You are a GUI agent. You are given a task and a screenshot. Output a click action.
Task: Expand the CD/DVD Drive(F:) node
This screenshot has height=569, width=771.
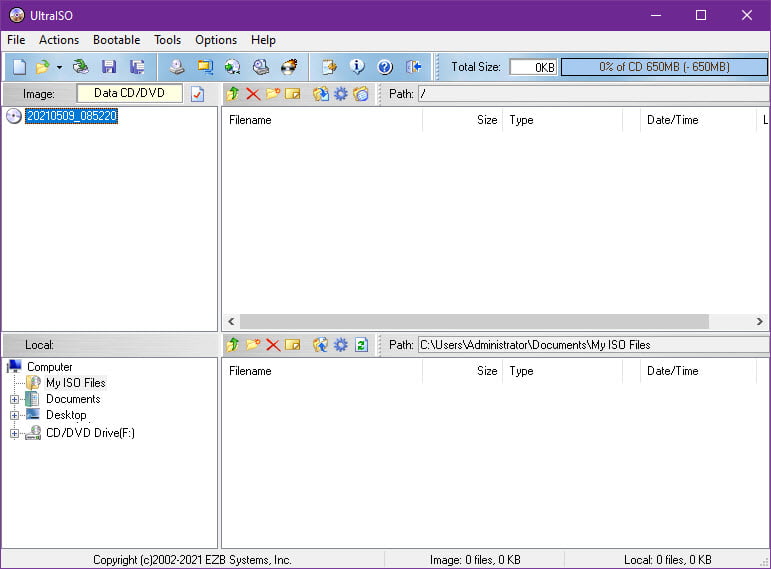point(14,433)
